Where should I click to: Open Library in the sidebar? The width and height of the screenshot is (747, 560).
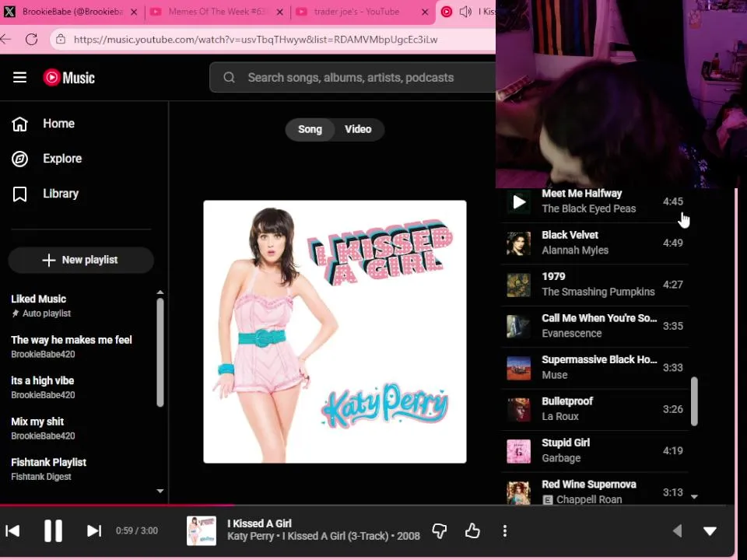[45, 194]
